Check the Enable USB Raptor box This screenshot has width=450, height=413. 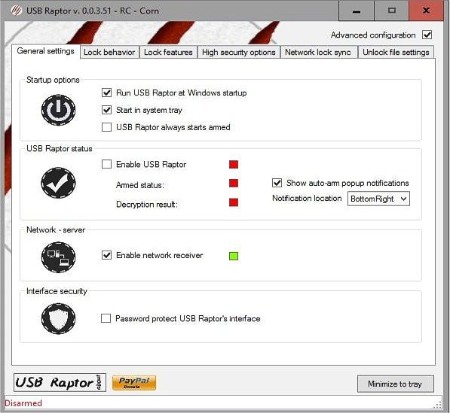pyautogui.click(x=107, y=164)
